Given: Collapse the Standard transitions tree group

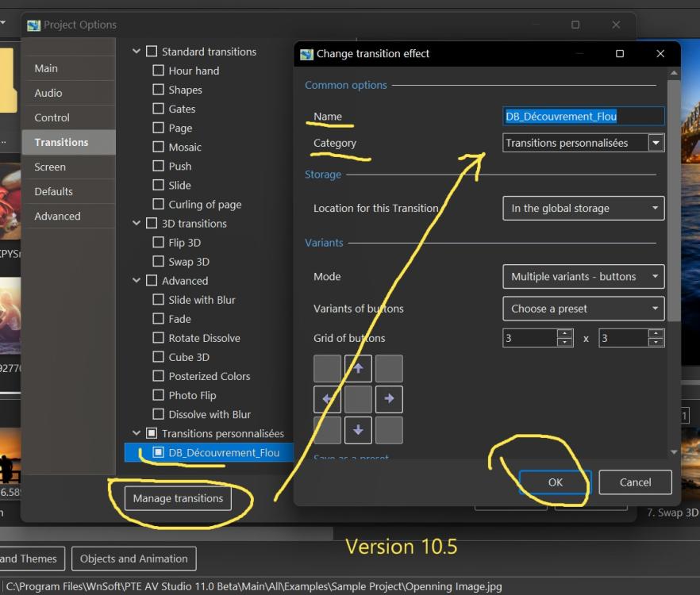Looking at the screenshot, I should tap(137, 52).
